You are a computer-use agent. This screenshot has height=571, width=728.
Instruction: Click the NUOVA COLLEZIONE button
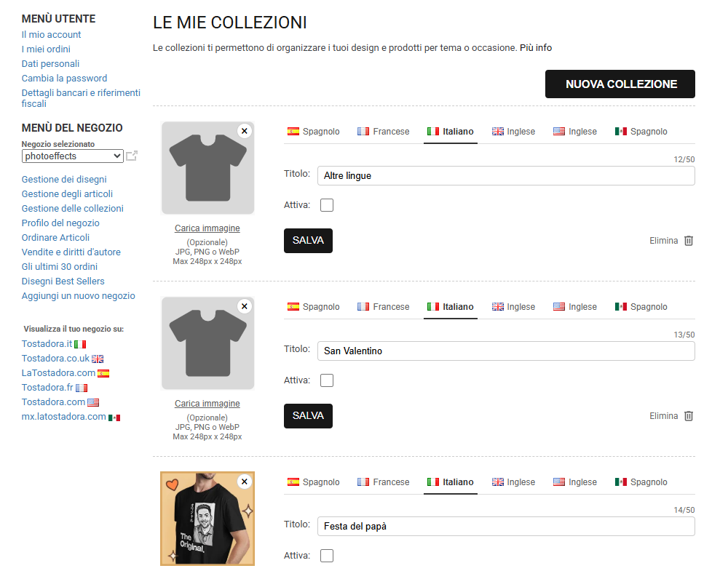pyautogui.click(x=620, y=84)
